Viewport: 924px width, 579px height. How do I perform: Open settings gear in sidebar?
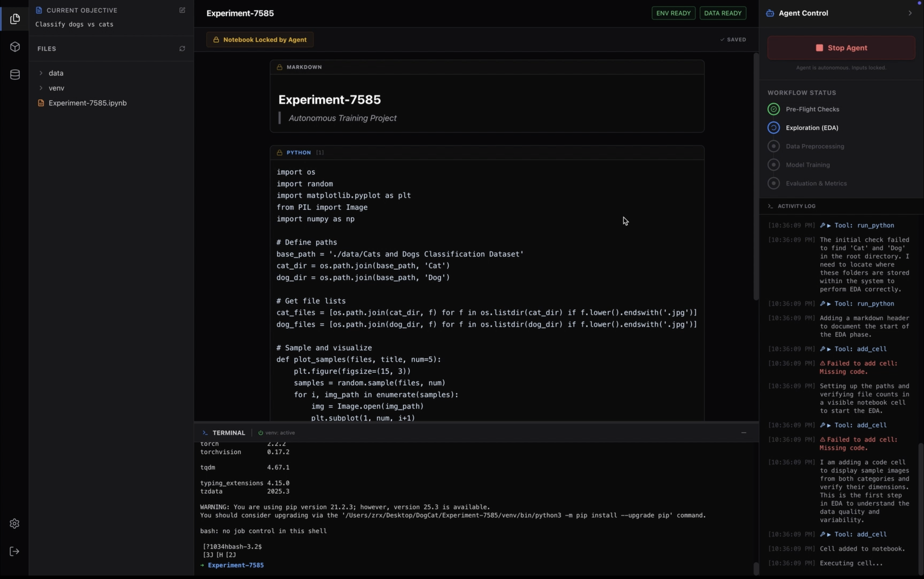click(15, 524)
